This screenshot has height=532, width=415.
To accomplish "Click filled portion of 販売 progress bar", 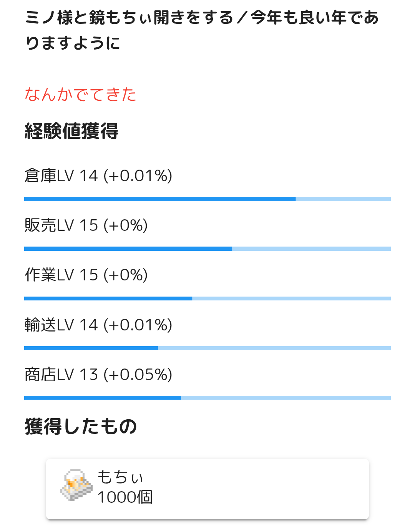I will [128, 249].
